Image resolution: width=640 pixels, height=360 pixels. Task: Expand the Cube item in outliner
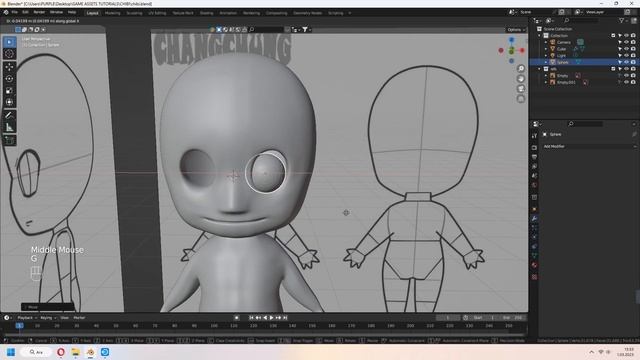click(x=546, y=49)
